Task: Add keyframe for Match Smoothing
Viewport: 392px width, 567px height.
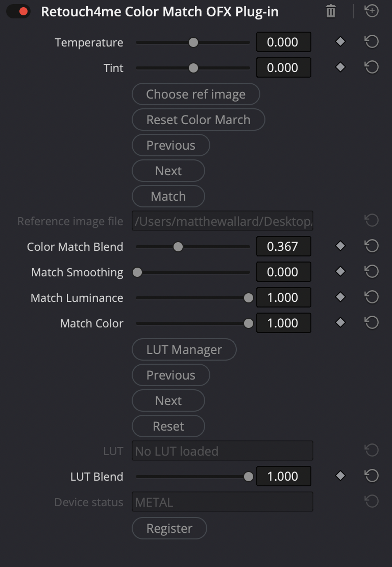Action: pos(340,272)
